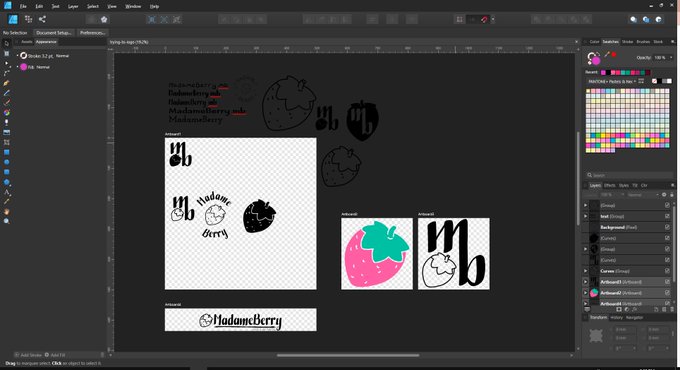Select the Artistic Text tool
Image resolution: width=680 pixels, height=370 pixels.
point(7,192)
